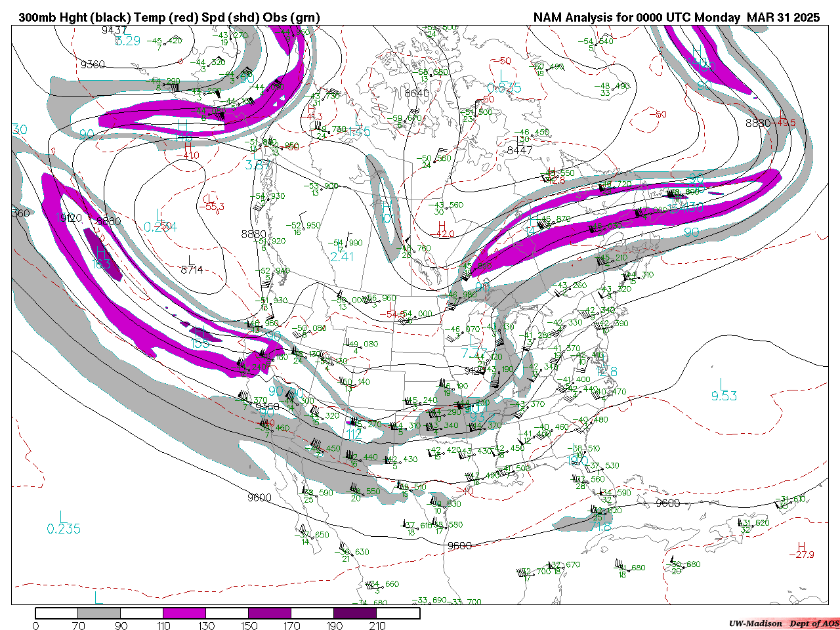The width and height of the screenshot is (840, 630).
Task: Click the L symbol above 0.235
Action: [63, 516]
